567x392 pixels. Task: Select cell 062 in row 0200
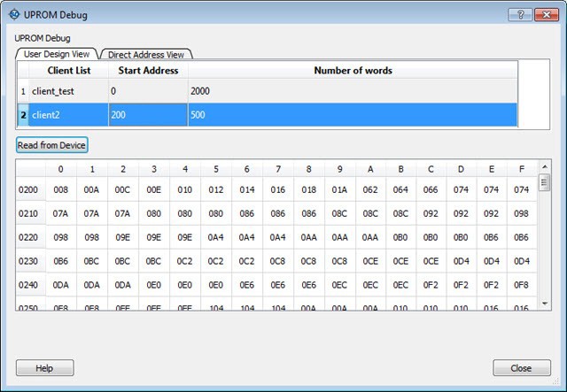369,189
